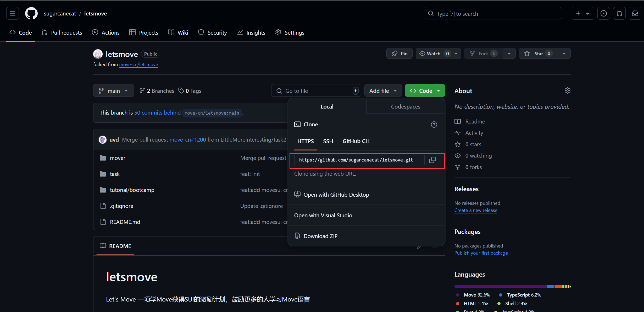
Task: Open the hamburger navigation menu
Action: [x=13, y=13]
